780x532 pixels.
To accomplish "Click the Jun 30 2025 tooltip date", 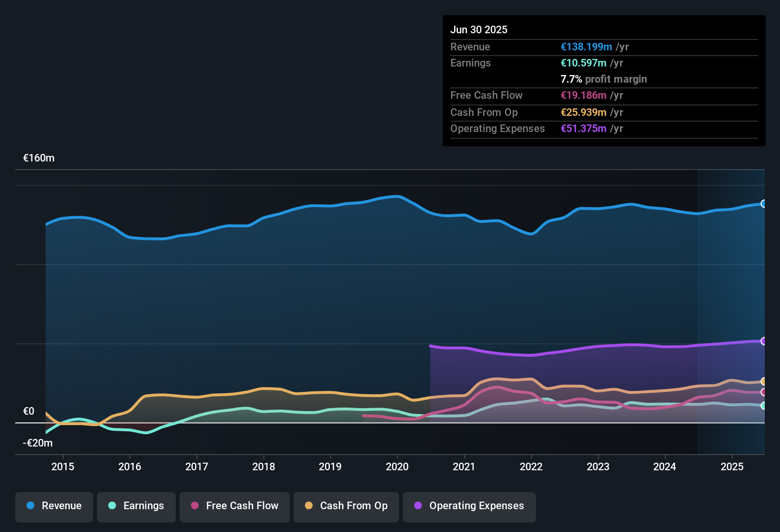I will tap(479, 29).
